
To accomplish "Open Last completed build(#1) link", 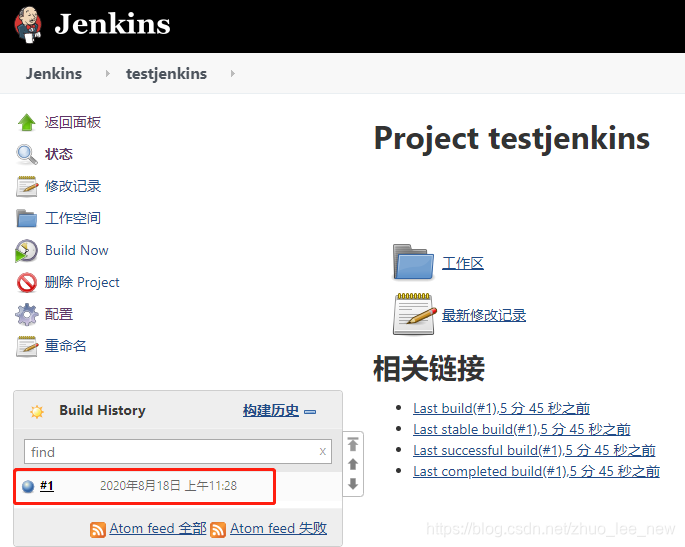I will (536, 471).
